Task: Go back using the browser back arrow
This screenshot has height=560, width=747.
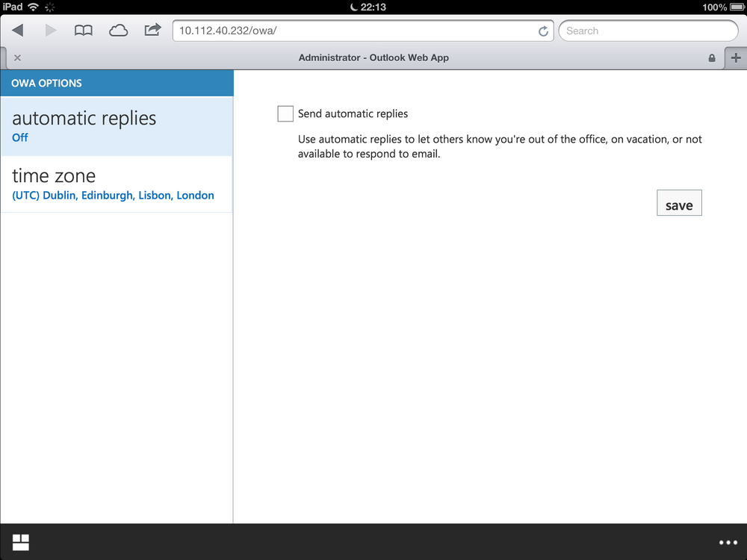Action: pyautogui.click(x=18, y=31)
